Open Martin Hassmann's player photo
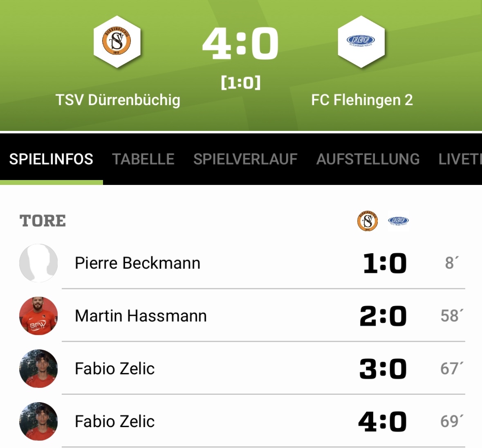 point(38,316)
